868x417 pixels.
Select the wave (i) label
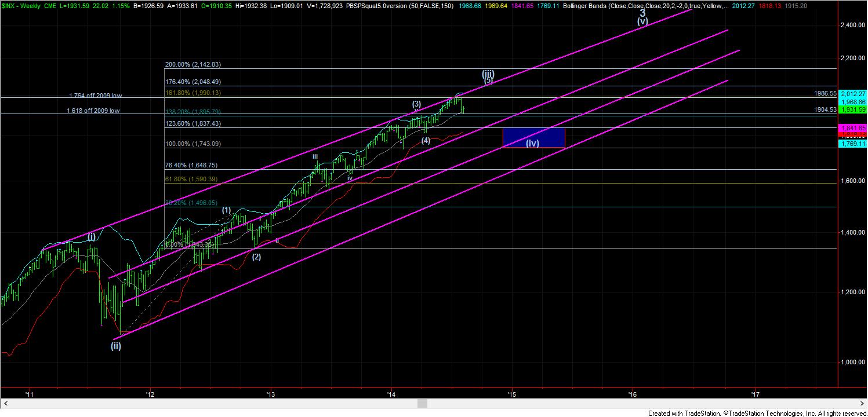(92, 236)
